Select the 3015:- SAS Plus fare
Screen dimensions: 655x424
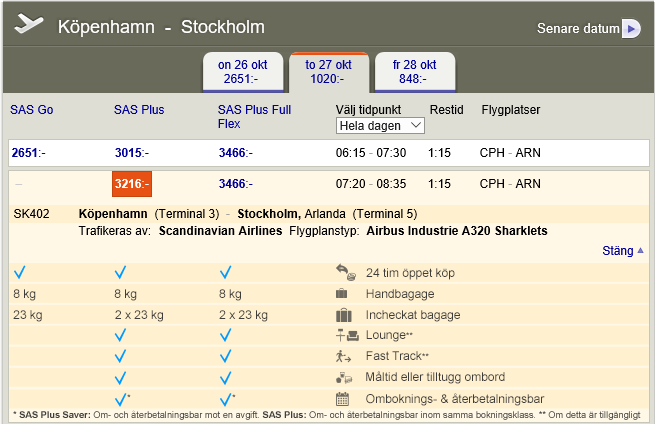point(132,153)
